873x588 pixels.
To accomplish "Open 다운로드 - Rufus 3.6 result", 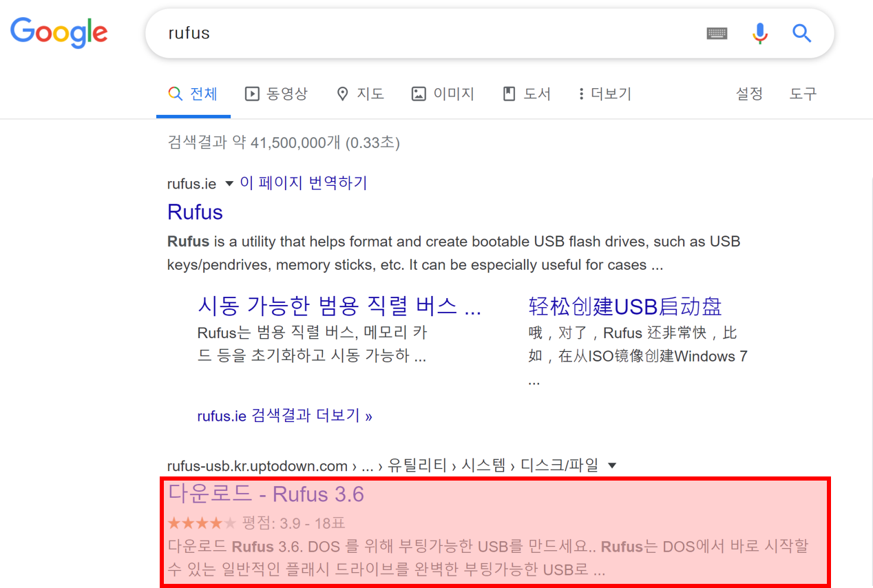I will (266, 494).
